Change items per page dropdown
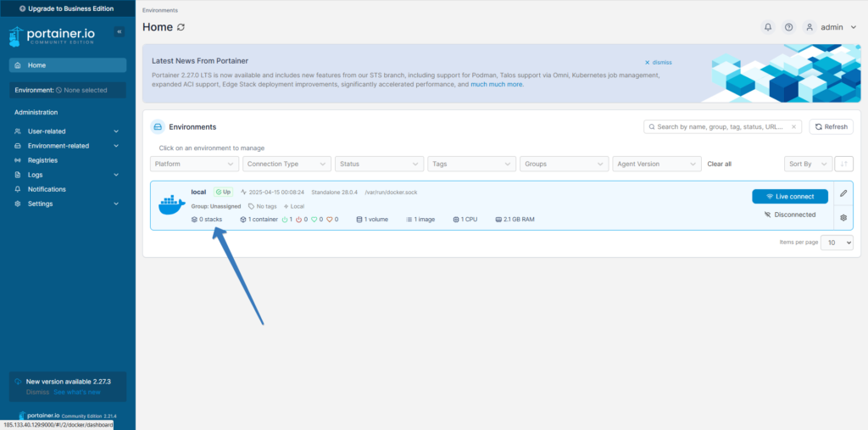 click(x=837, y=243)
